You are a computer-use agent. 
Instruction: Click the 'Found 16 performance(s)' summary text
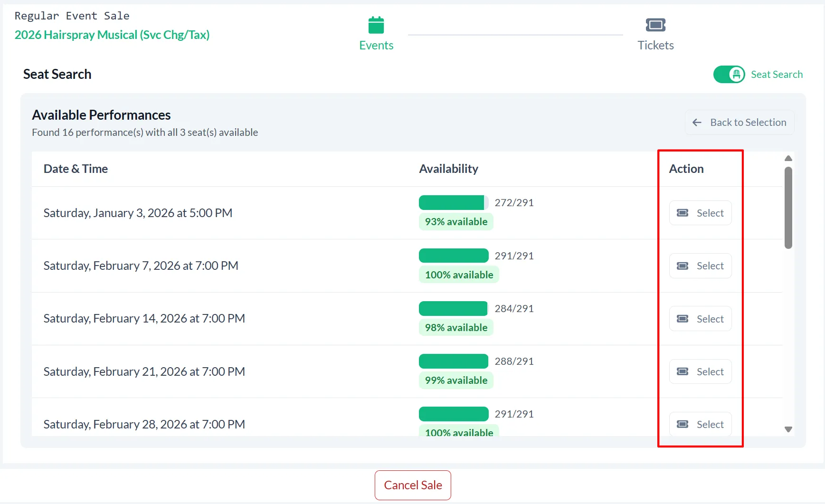point(145,133)
